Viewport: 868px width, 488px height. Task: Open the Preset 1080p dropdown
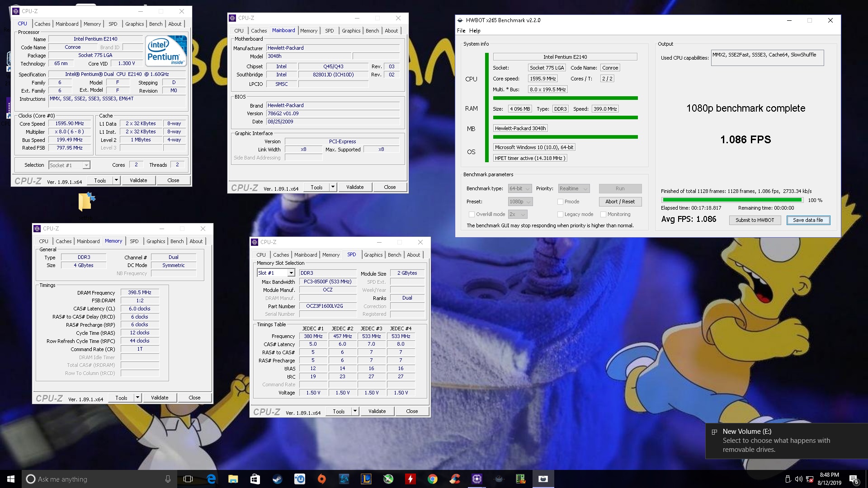tap(520, 202)
